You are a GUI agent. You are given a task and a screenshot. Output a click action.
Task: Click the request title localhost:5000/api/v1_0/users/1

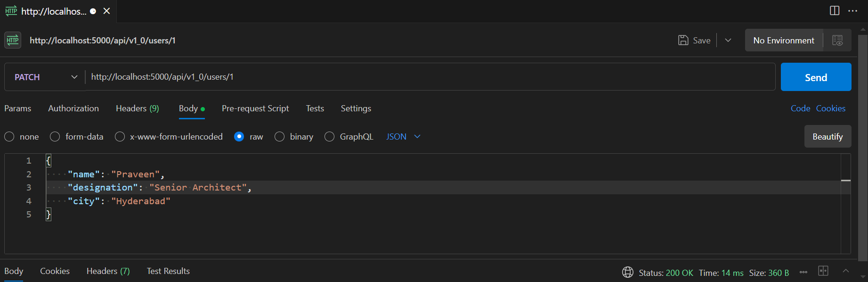[x=103, y=41]
